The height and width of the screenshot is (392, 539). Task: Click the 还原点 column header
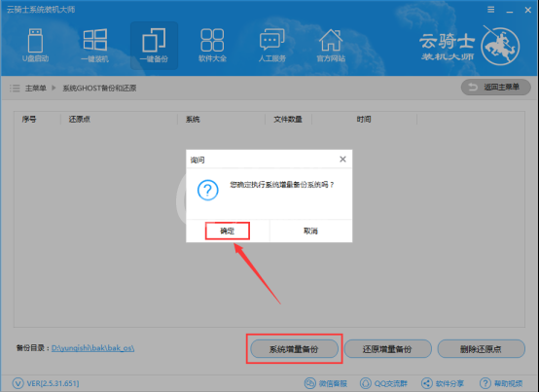coord(80,120)
